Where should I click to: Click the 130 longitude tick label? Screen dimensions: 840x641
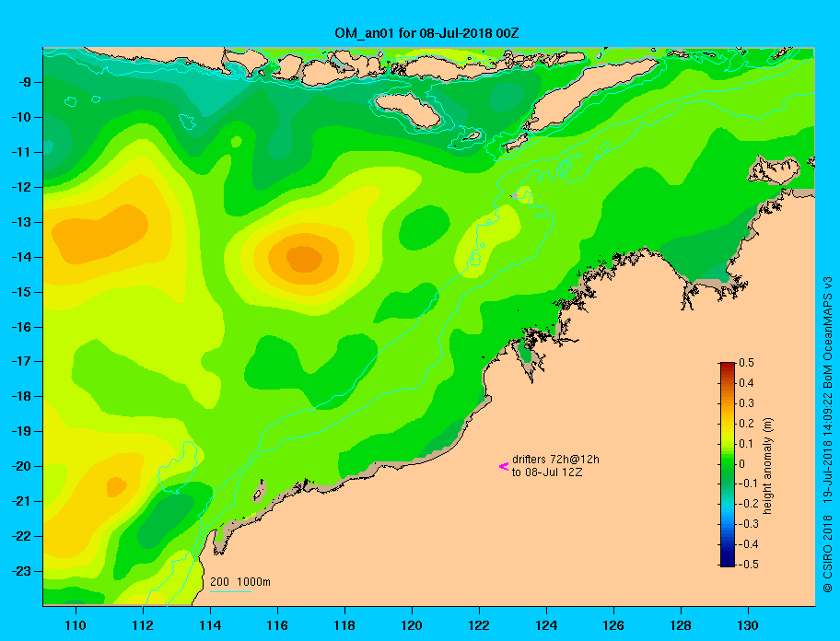(x=748, y=625)
